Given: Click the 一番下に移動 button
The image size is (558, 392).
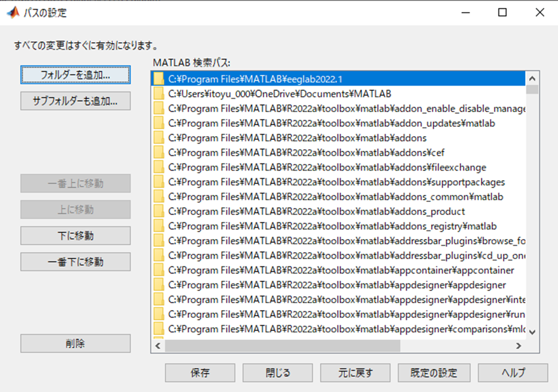Looking at the screenshot, I should coord(75,262).
